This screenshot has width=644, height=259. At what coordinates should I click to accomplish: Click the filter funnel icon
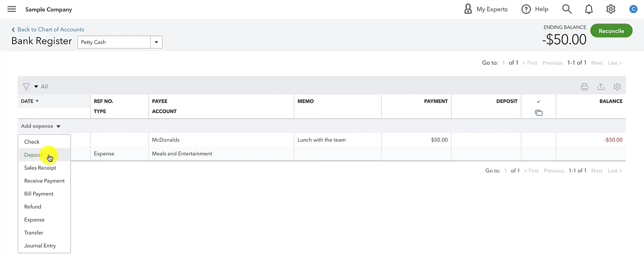click(x=26, y=87)
